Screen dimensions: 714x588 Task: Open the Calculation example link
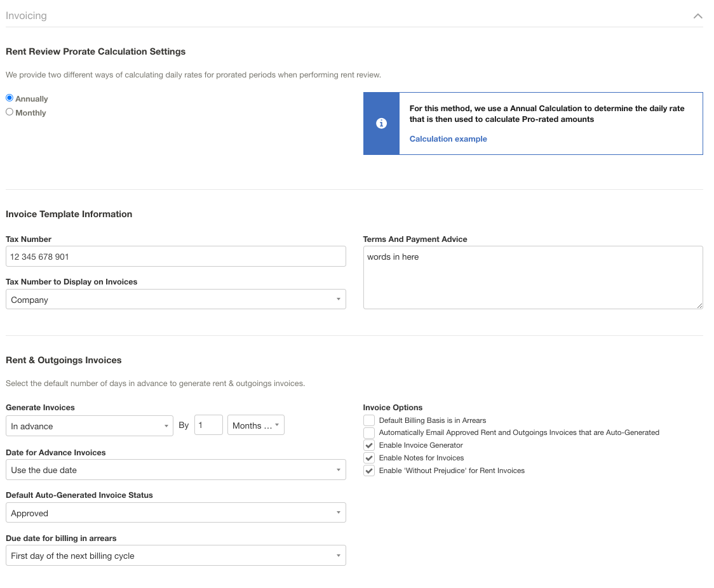coord(448,139)
